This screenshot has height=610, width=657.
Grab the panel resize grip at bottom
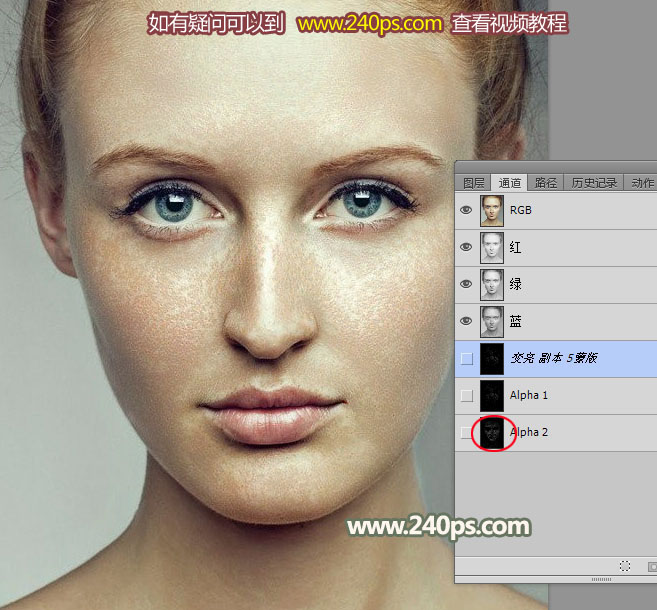tap(601, 579)
